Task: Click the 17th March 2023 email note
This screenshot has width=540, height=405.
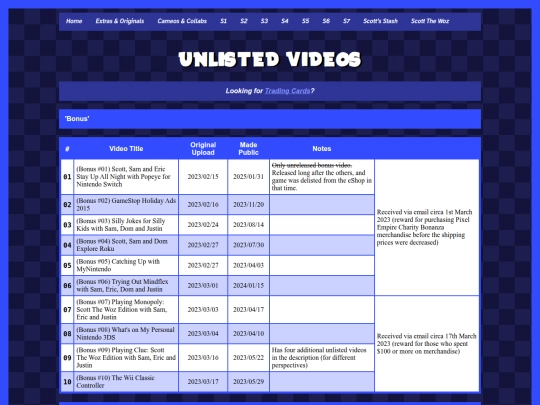Action: 426,344
